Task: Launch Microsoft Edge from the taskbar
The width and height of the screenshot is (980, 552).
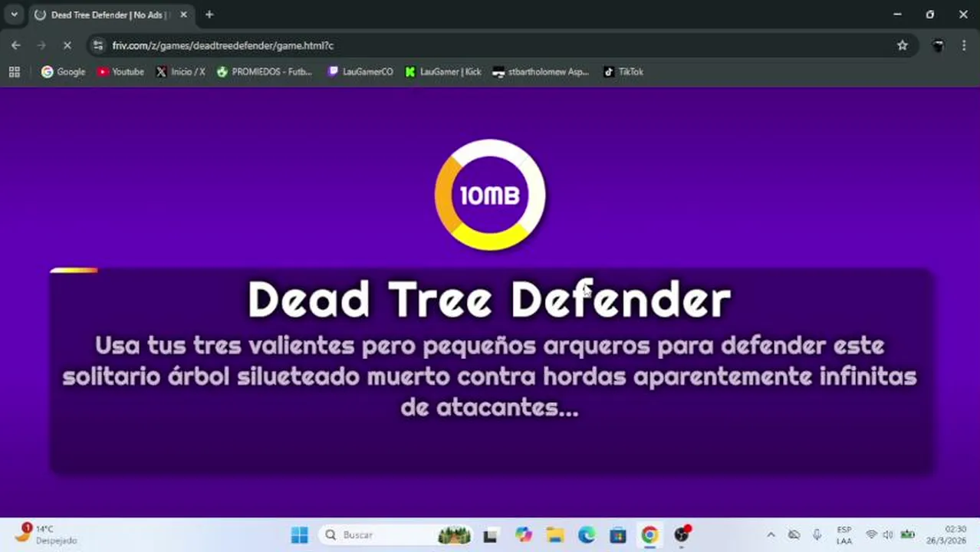Action: 587,535
